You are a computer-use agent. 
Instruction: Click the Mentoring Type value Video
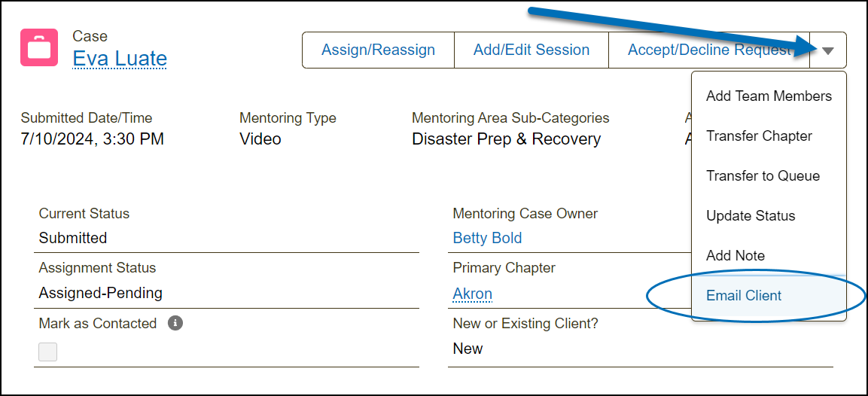[260, 139]
